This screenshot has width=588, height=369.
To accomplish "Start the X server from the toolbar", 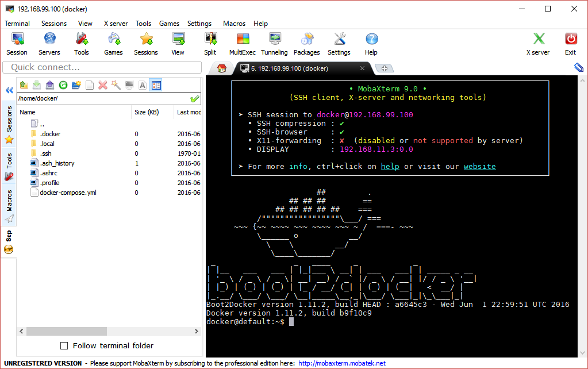I will point(537,40).
